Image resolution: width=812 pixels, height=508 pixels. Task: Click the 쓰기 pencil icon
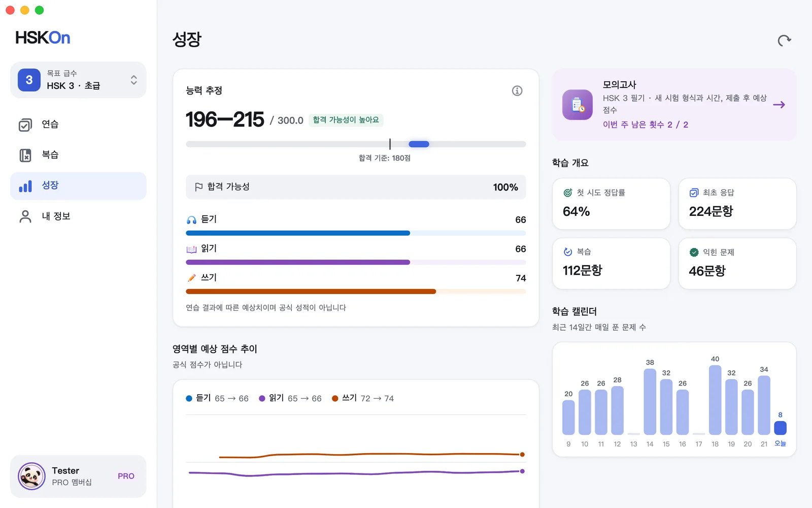click(x=191, y=278)
